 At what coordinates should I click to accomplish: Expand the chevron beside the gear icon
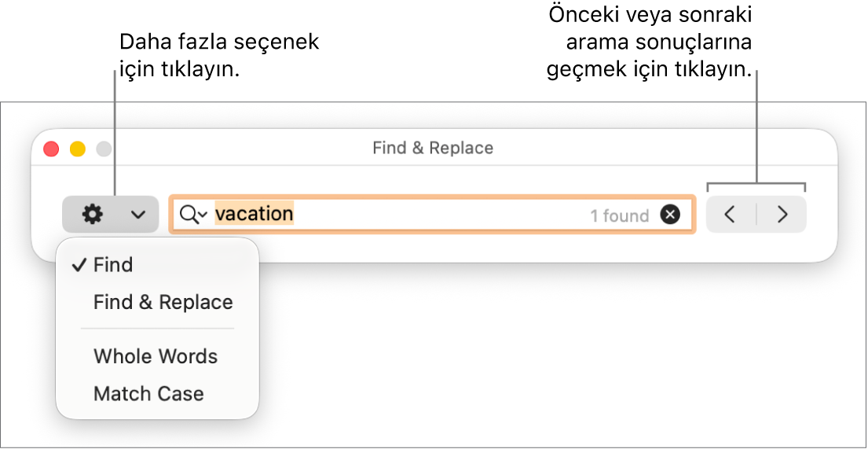[x=138, y=215]
